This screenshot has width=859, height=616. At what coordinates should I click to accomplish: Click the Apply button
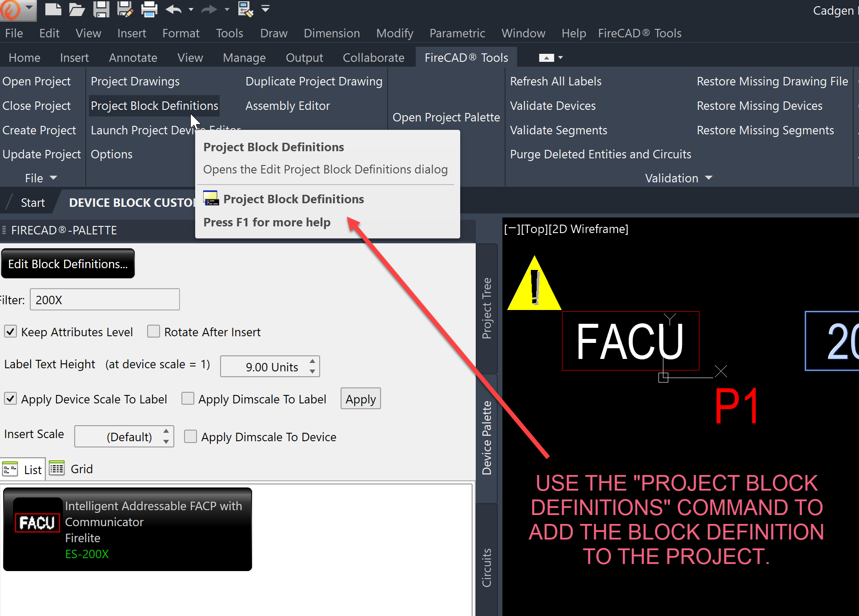pos(361,399)
